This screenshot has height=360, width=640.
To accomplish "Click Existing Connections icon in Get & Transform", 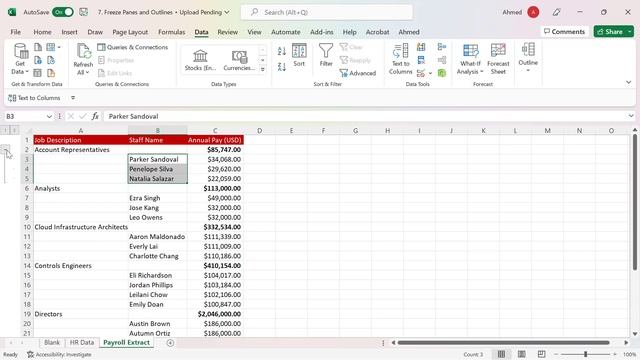I will [51, 73].
